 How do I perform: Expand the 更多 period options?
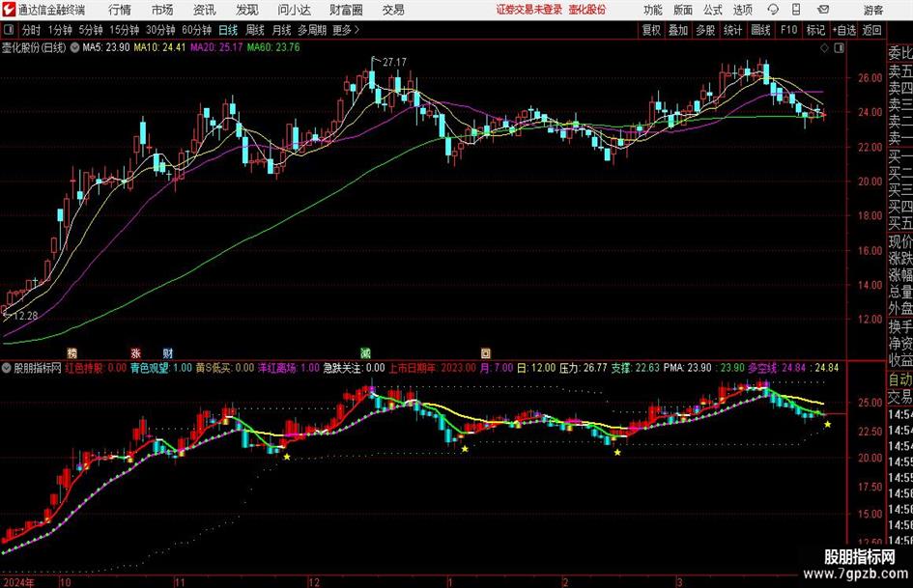(346, 30)
